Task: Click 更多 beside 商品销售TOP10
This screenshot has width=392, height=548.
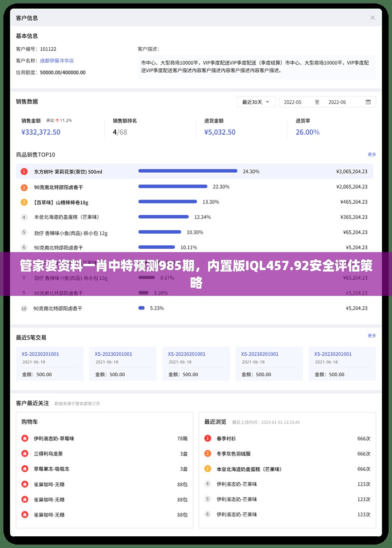Action: coord(372,155)
